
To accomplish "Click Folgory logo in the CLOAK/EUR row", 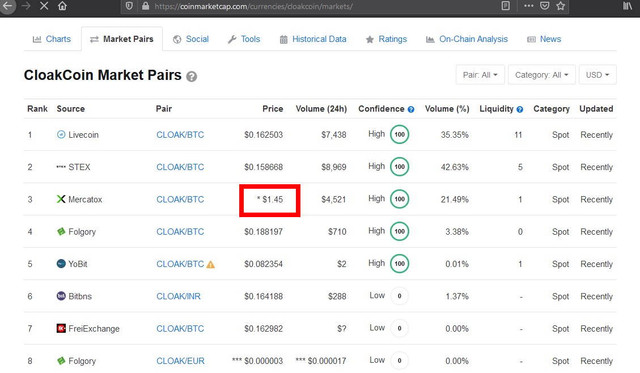I will [x=61, y=361].
